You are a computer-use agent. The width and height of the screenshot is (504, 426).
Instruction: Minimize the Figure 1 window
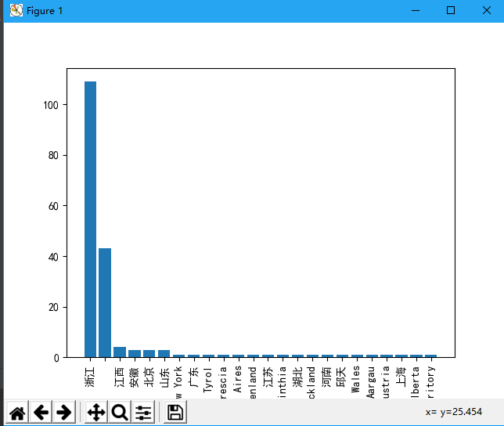click(416, 11)
